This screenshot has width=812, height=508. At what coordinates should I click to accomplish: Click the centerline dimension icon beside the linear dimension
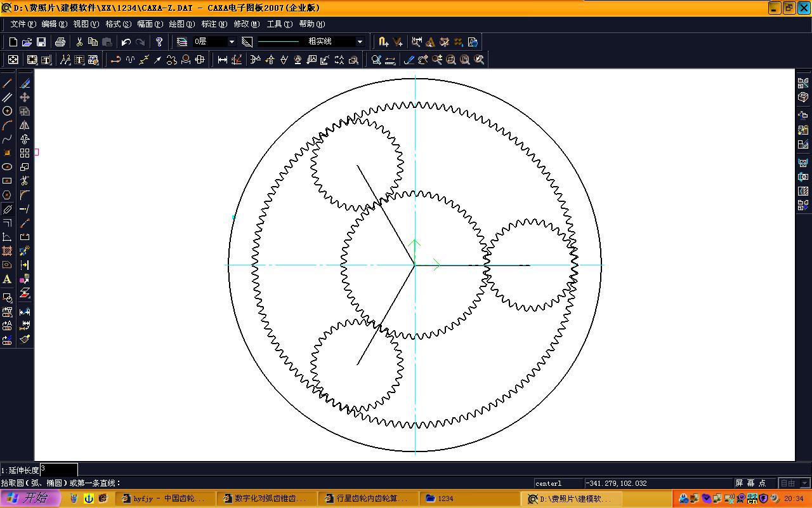tap(237, 60)
